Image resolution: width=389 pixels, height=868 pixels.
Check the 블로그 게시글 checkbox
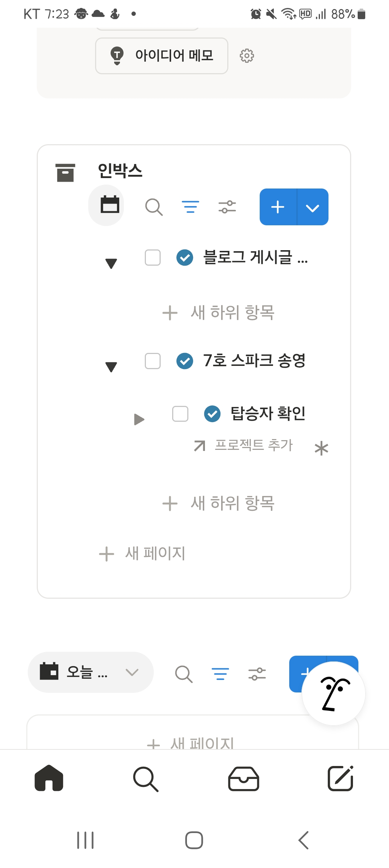click(x=153, y=258)
